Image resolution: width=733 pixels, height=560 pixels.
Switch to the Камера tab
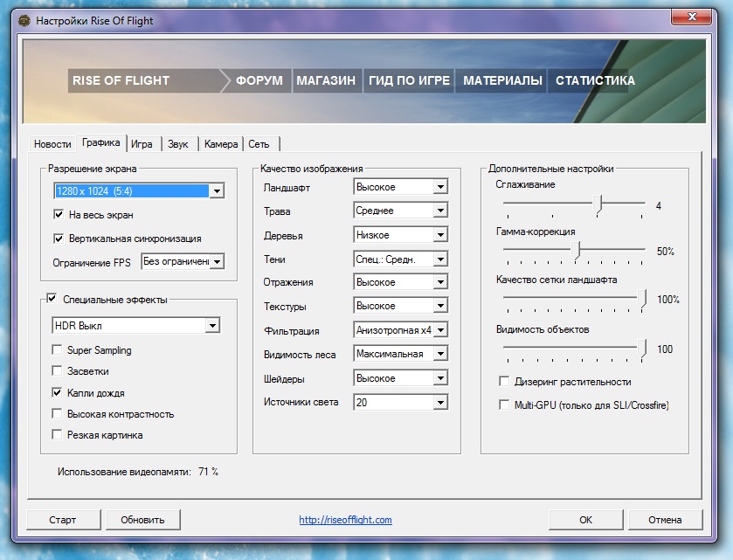221,144
